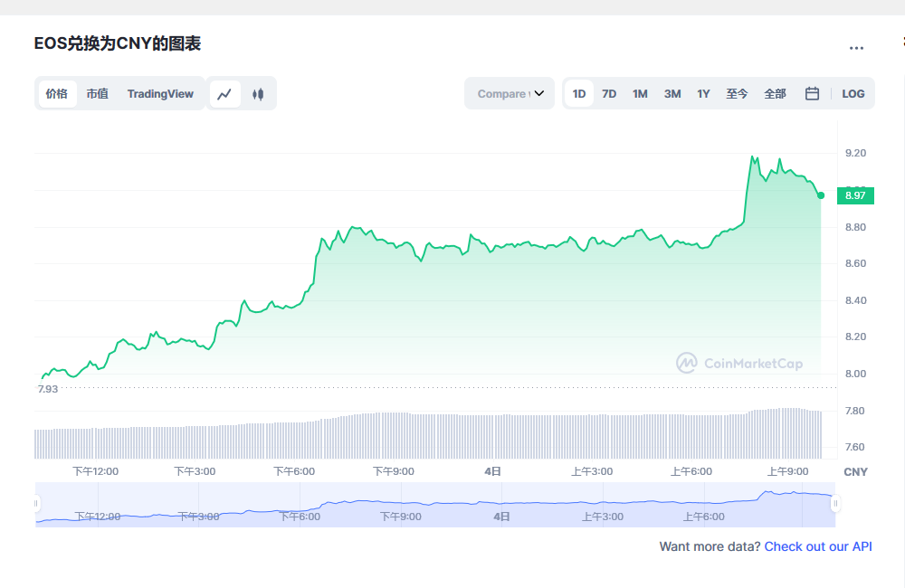Screen dimensions: 905x588
Task: Click the 8.97 current price label
Action: [x=855, y=195]
